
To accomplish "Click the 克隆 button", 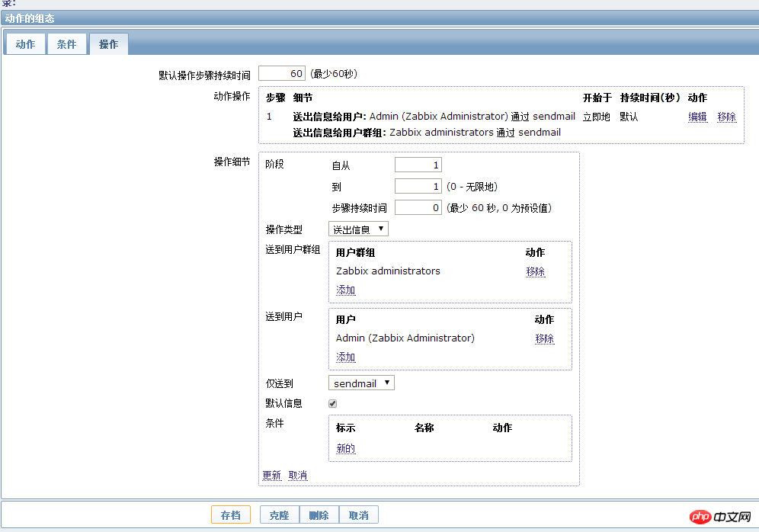I will tap(280, 514).
